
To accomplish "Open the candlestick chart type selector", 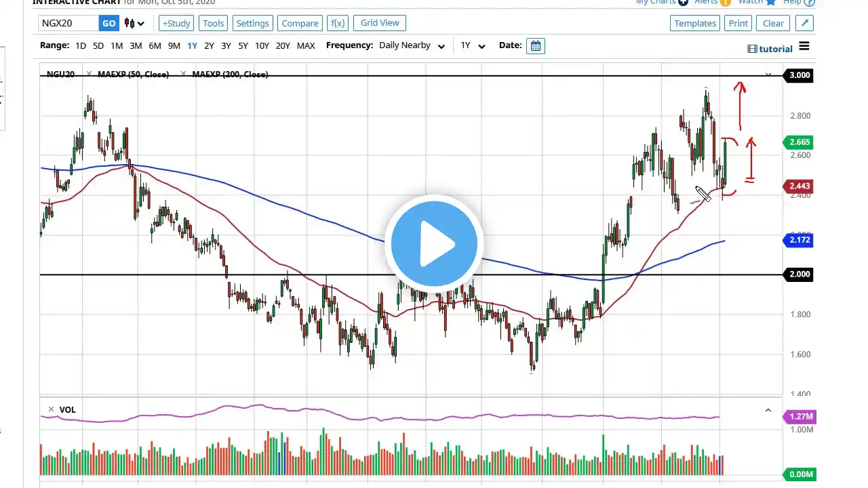I will (134, 23).
